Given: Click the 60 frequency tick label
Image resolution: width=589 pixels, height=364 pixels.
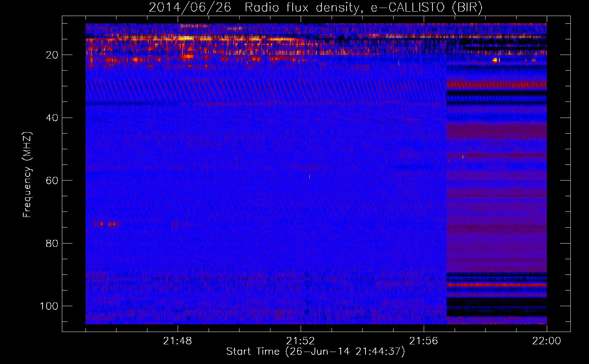Looking at the screenshot, I should [x=52, y=181].
